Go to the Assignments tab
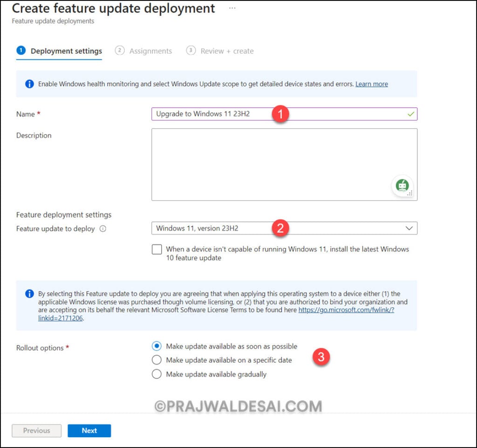 [x=143, y=51]
